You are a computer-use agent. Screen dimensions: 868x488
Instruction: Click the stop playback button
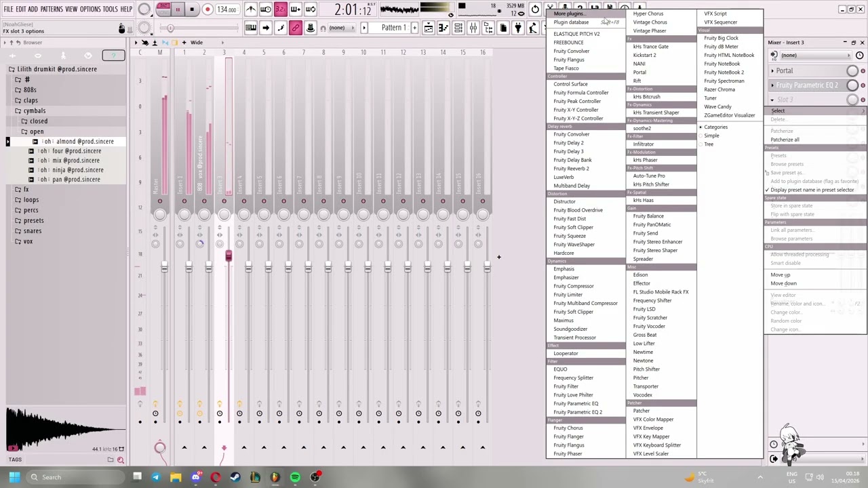click(x=192, y=9)
